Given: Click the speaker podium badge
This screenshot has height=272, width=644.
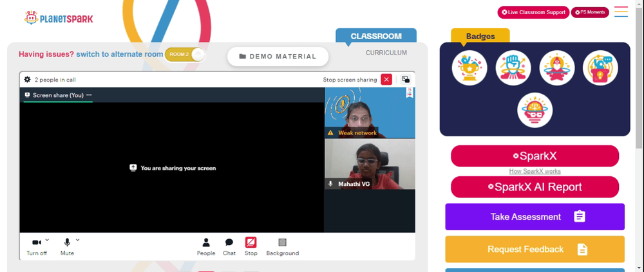Looking at the screenshot, I should (600, 68).
